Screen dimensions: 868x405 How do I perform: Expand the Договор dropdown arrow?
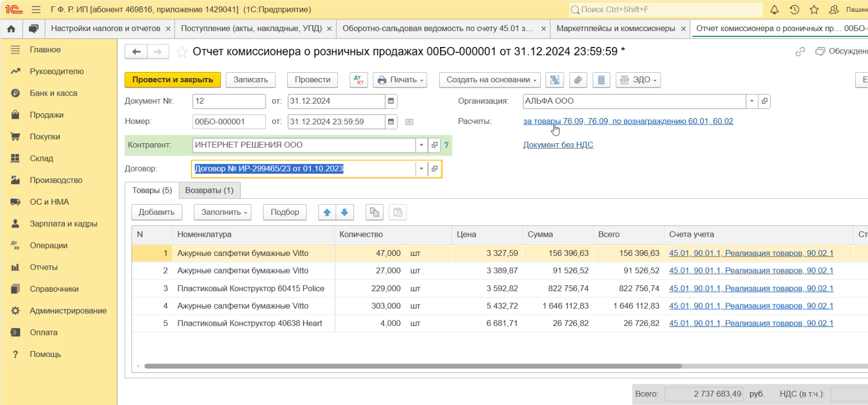point(421,169)
